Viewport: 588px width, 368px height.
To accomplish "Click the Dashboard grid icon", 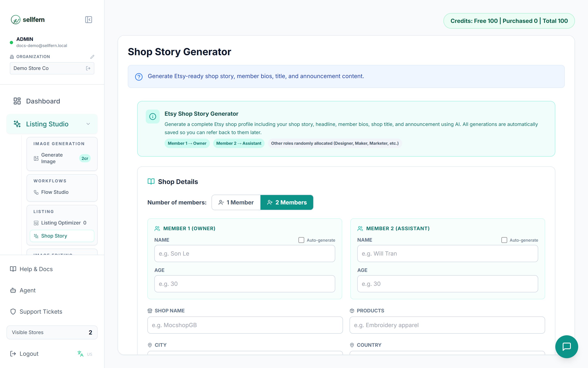I will pos(17,101).
